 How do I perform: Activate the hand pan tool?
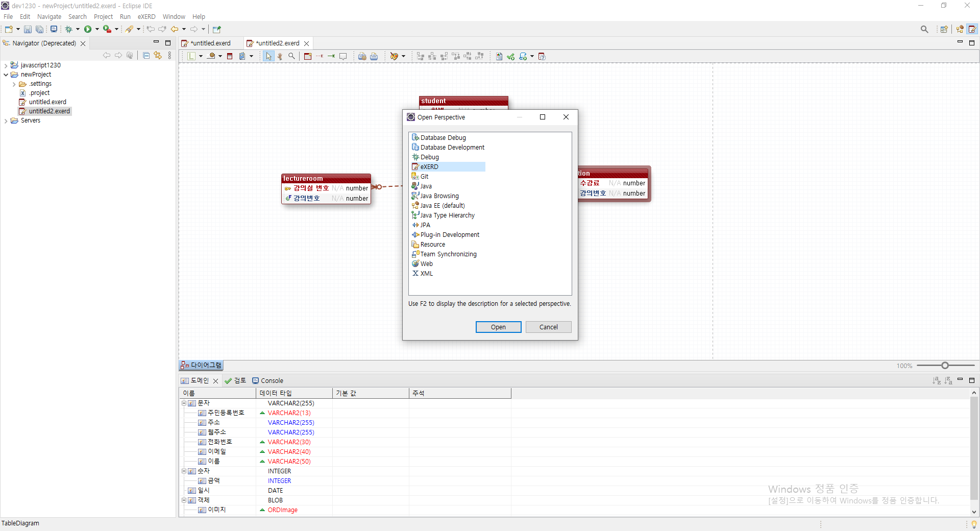[x=280, y=56]
